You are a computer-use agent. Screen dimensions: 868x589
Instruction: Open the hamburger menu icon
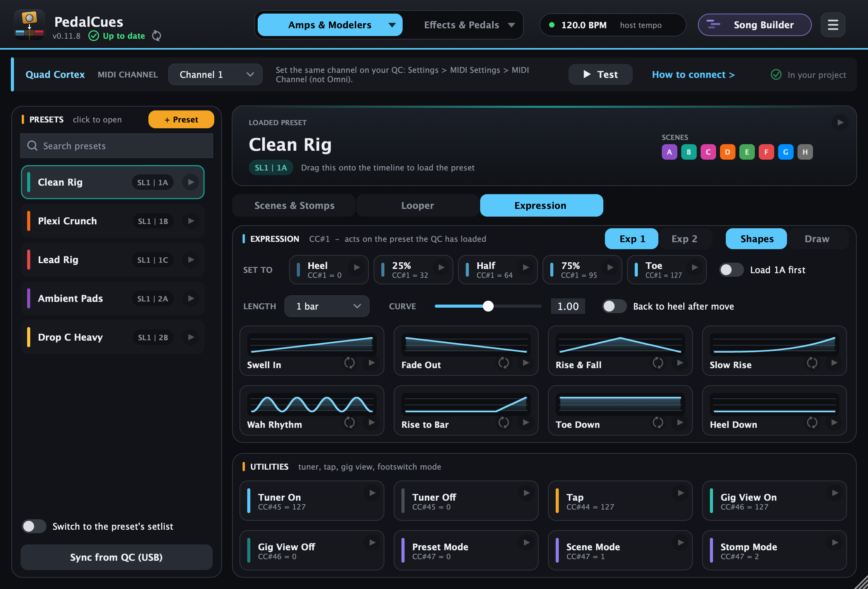833,25
